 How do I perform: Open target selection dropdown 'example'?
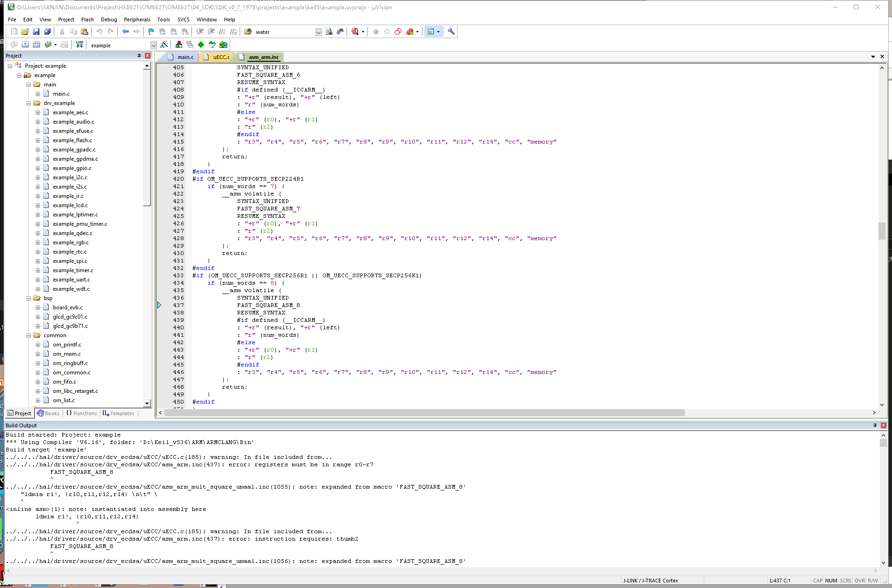pos(153,46)
